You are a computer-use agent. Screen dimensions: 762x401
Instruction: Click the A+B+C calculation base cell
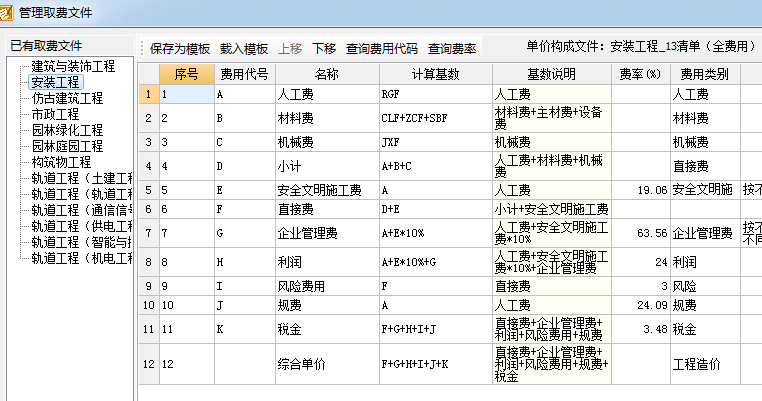(x=435, y=166)
